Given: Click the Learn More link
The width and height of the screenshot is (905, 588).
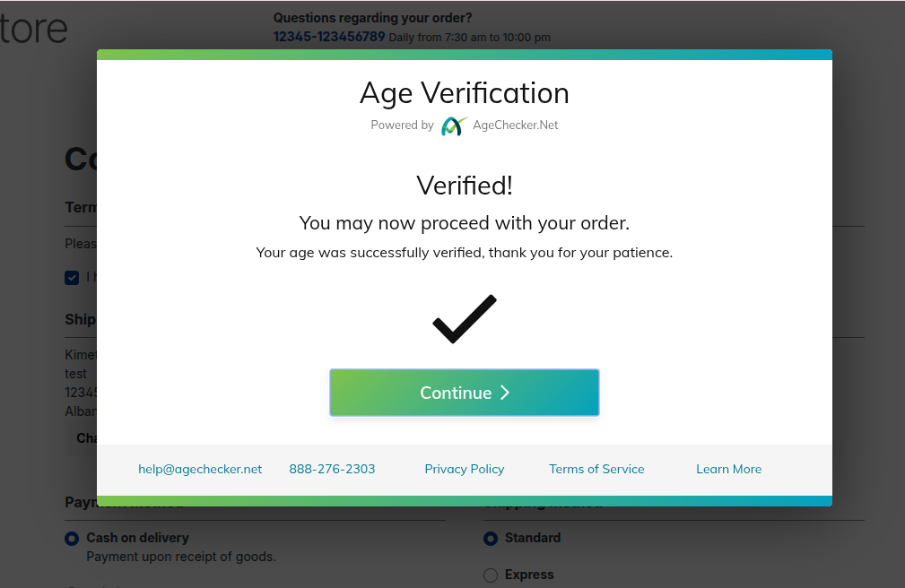Looking at the screenshot, I should pos(728,469).
